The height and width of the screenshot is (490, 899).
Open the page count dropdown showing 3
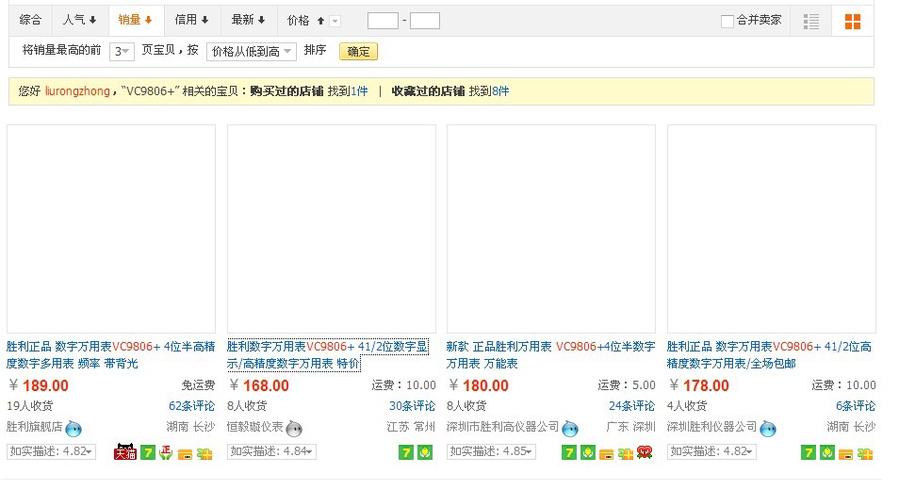(x=122, y=52)
